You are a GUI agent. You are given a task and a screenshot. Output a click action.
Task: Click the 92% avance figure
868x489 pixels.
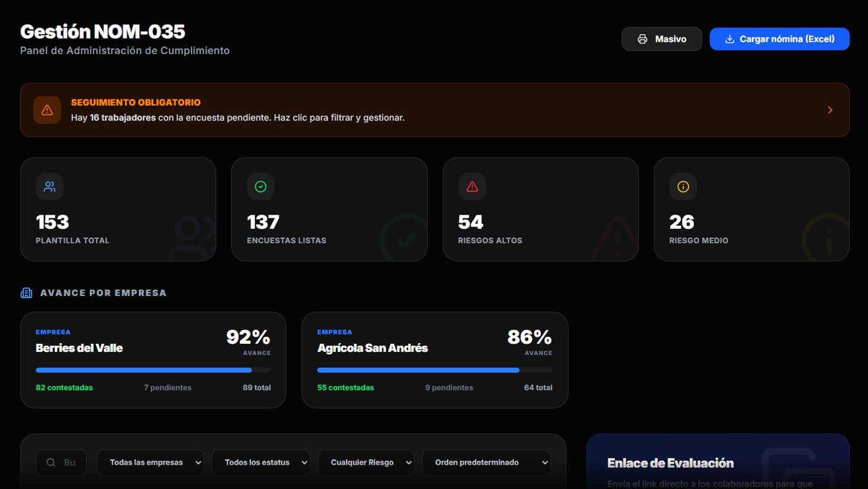pyautogui.click(x=248, y=337)
